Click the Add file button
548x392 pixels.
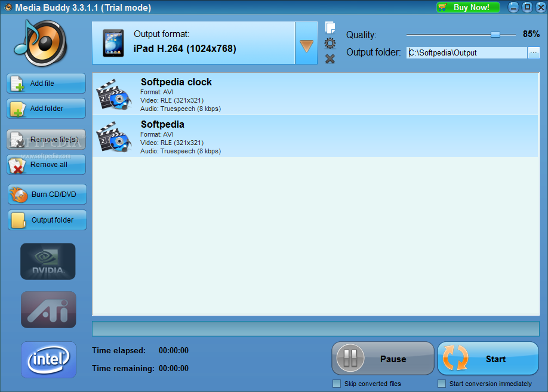pyautogui.click(x=46, y=83)
